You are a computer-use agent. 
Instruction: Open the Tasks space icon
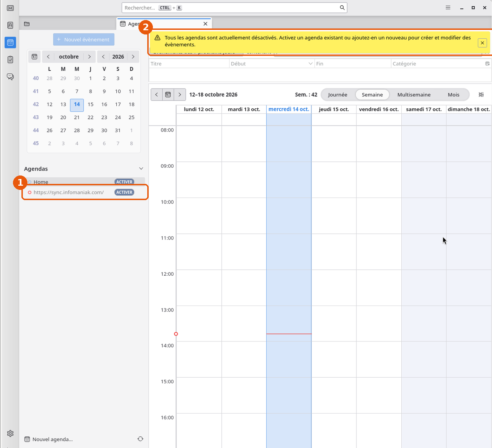click(10, 60)
